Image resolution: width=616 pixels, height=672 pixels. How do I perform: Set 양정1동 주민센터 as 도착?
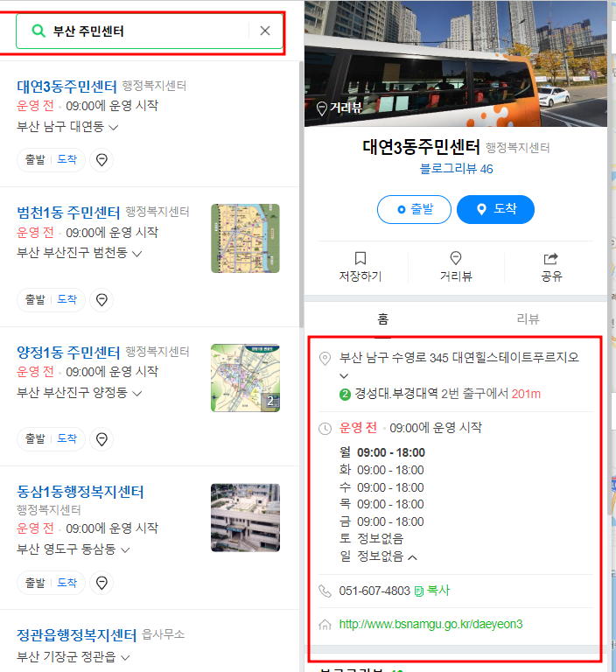(x=66, y=439)
